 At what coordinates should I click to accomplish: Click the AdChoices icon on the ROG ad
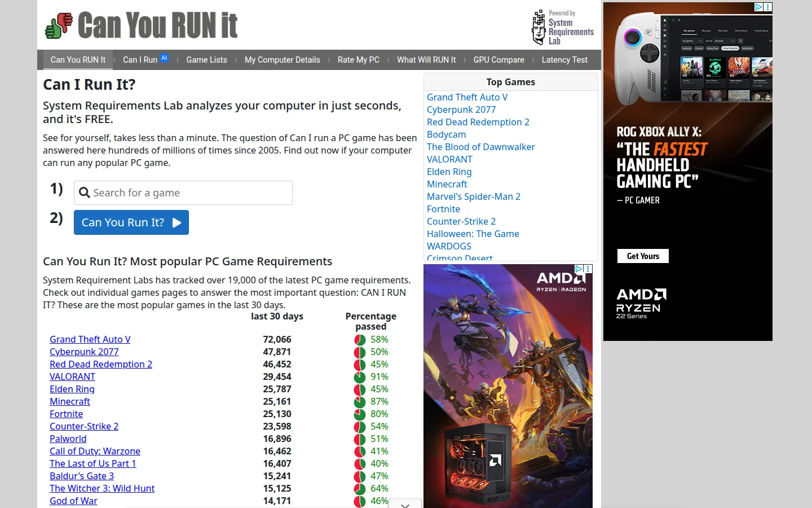(759, 7)
